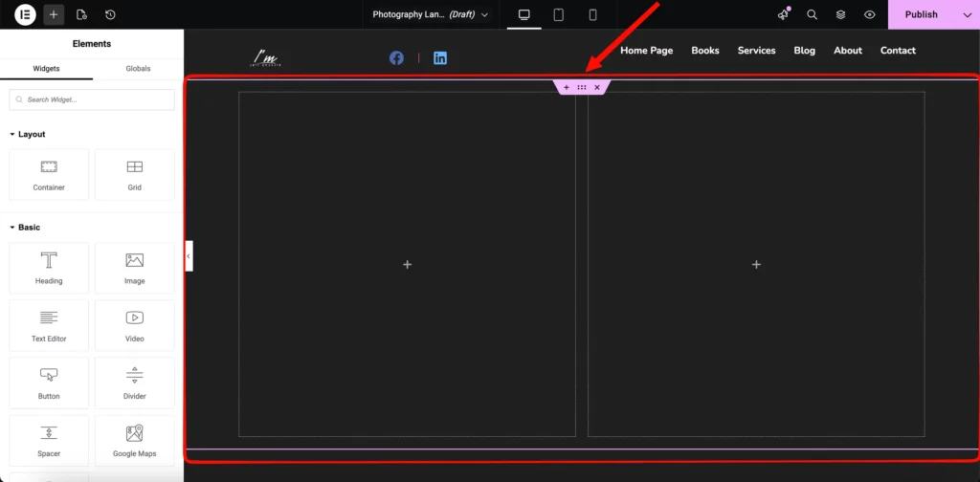Screen dimensions: 980x482
Task: Switch to desktop responsive view
Action: pyautogui.click(x=524, y=14)
